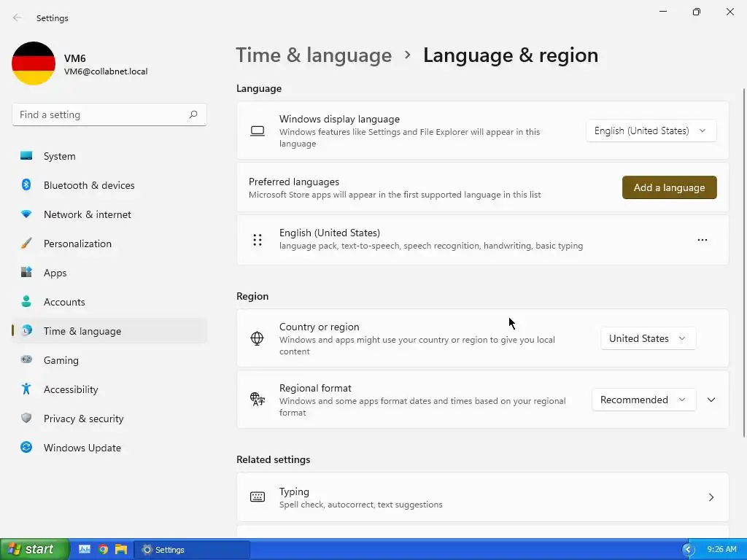Click the System monitor icon
This screenshot has width=747, height=560.
tap(26, 156)
